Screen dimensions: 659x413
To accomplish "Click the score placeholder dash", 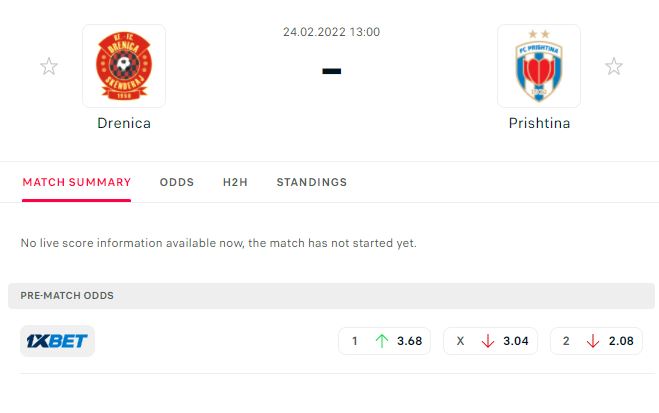I will [x=332, y=71].
